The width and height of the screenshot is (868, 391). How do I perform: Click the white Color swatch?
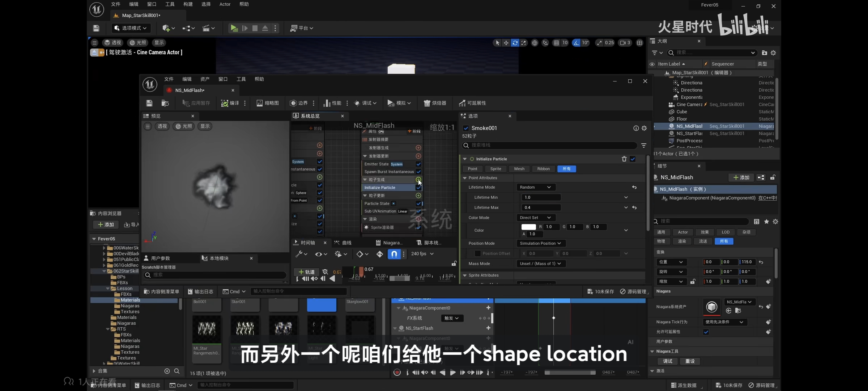coord(528,227)
